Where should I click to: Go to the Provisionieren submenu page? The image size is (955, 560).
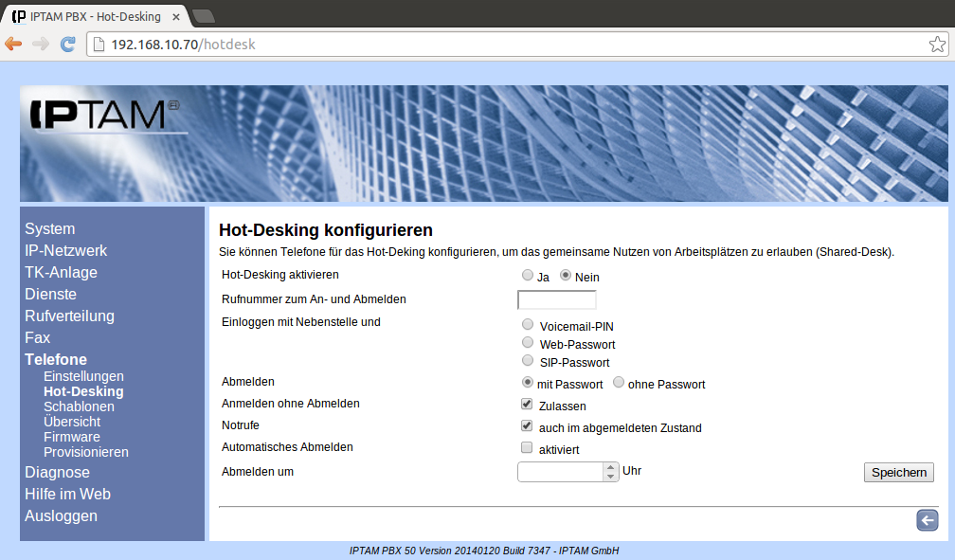86,452
